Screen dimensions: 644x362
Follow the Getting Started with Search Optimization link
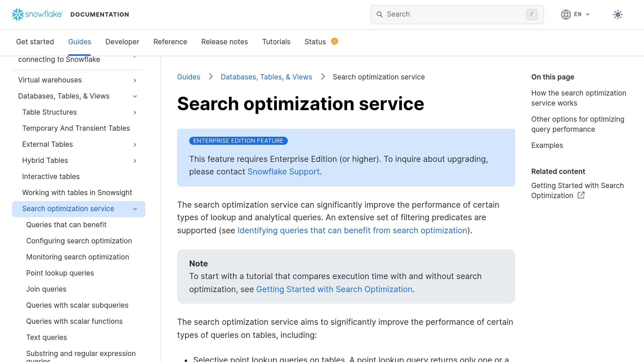point(335,289)
